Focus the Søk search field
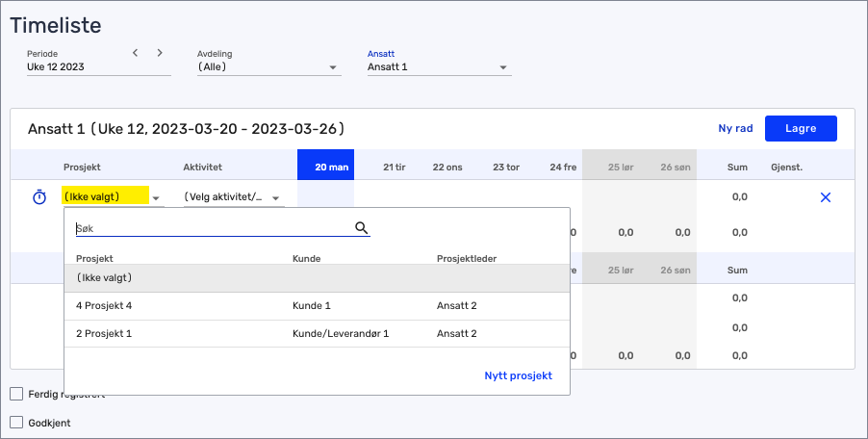This screenshot has width=868, height=439. coord(212,229)
